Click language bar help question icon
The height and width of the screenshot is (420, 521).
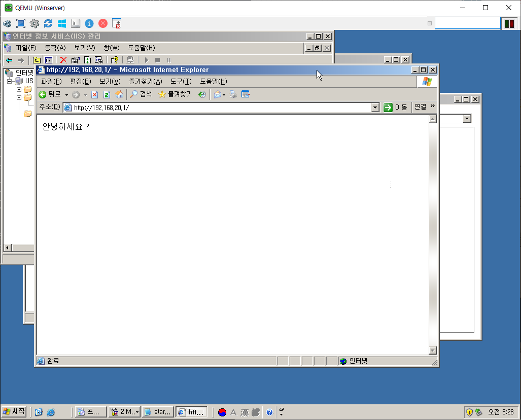[269, 412]
